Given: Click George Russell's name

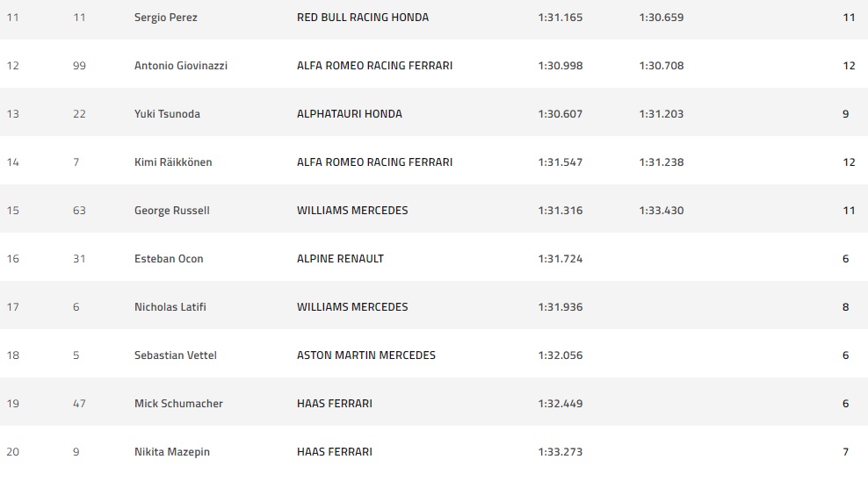Looking at the screenshot, I should pos(171,211).
